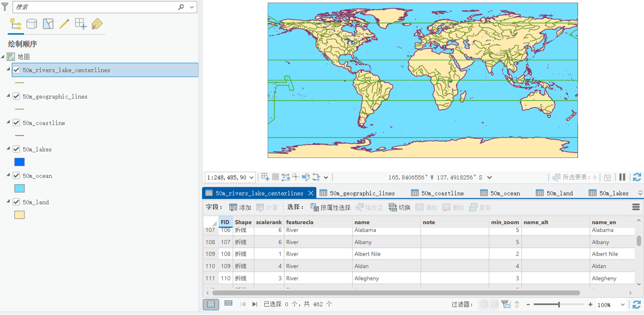
Task: Open the map scale dropdown
Action: [x=252, y=177]
